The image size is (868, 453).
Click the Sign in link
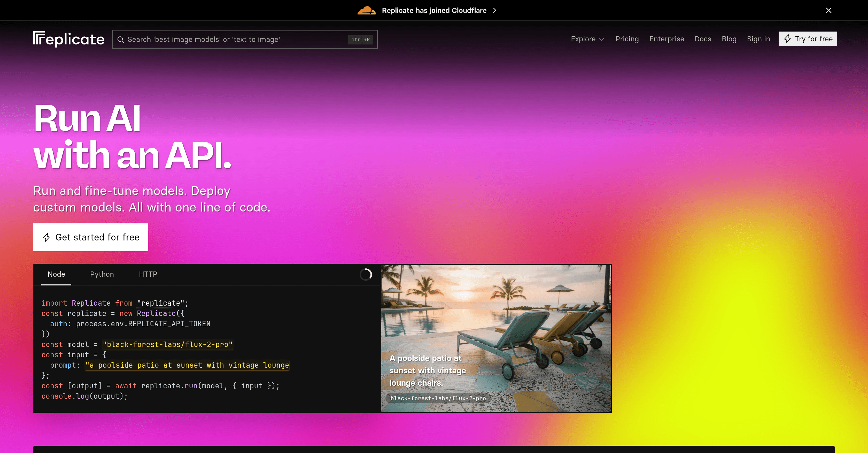[758, 39]
